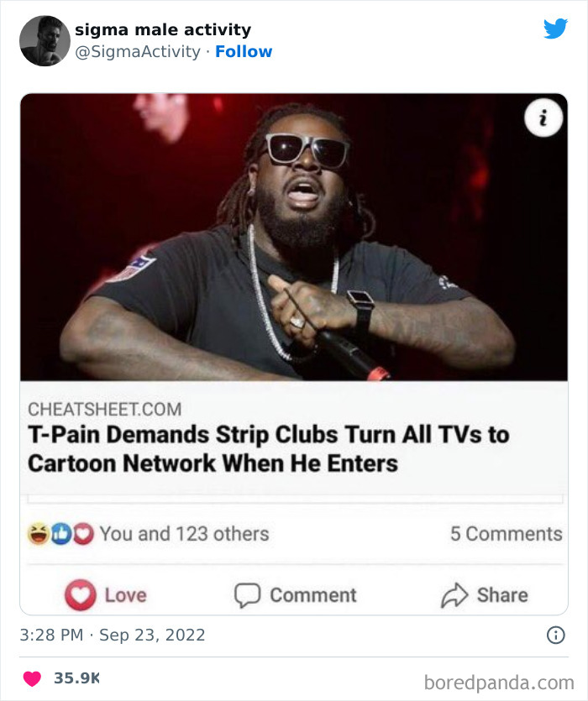Viewport: 588px width, 701px height.
Task: View You and 123 others reactions
Action: click(x=184, y=534)
